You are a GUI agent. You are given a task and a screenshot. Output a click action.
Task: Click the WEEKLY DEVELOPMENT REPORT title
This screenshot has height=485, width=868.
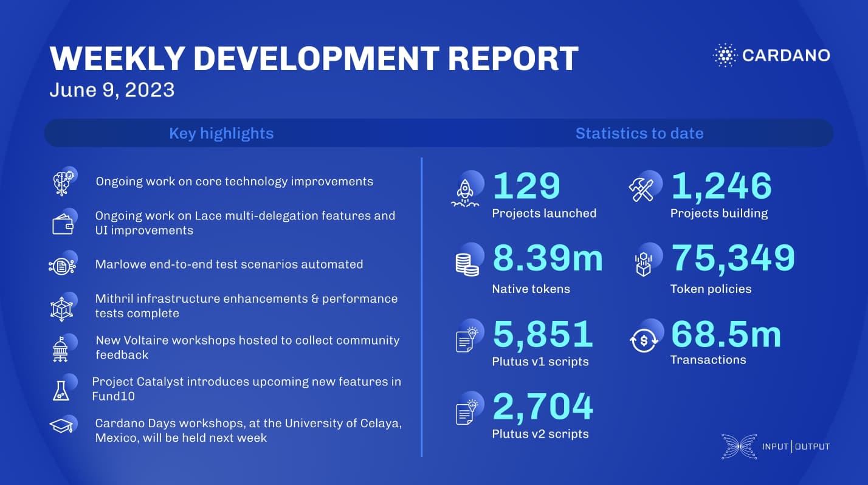coord(314,58)
